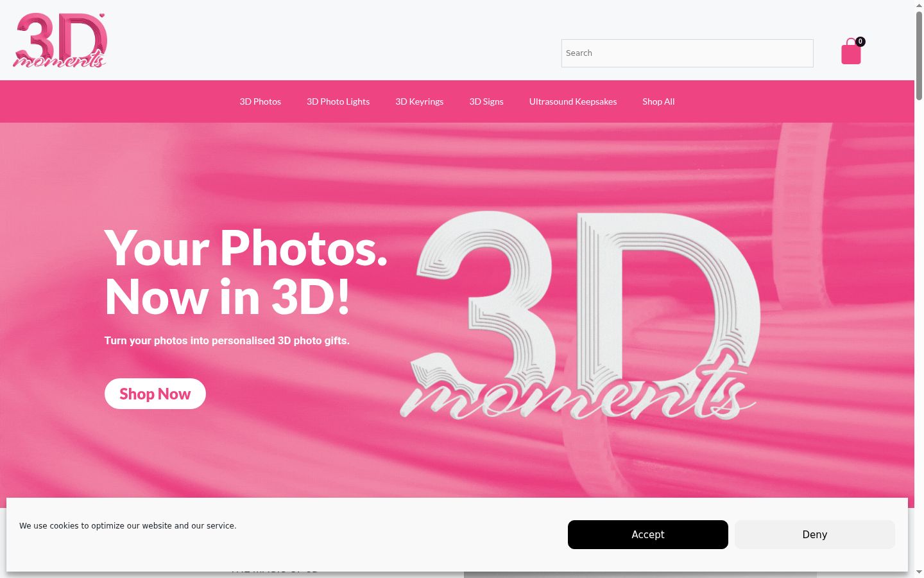Screen dimensions: 924x578
Task: Deny cookies in the consent banner
Action: [x=815, y=534]
